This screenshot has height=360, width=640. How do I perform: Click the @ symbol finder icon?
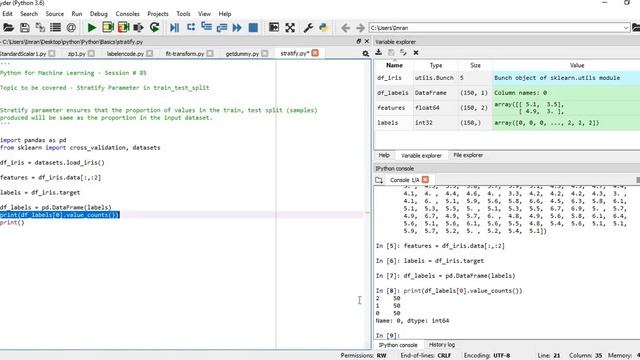tap(71, 28)
